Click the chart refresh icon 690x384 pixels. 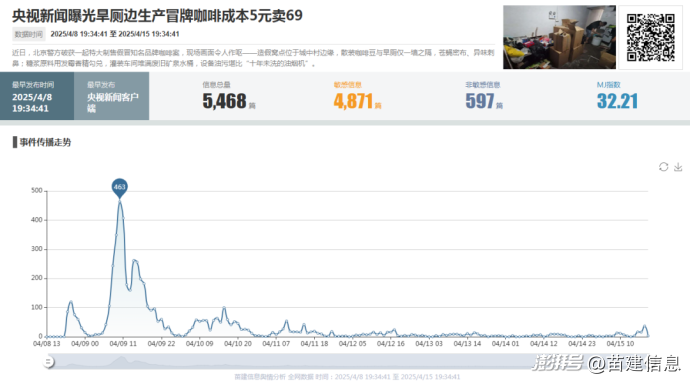(x=663, y=167)
